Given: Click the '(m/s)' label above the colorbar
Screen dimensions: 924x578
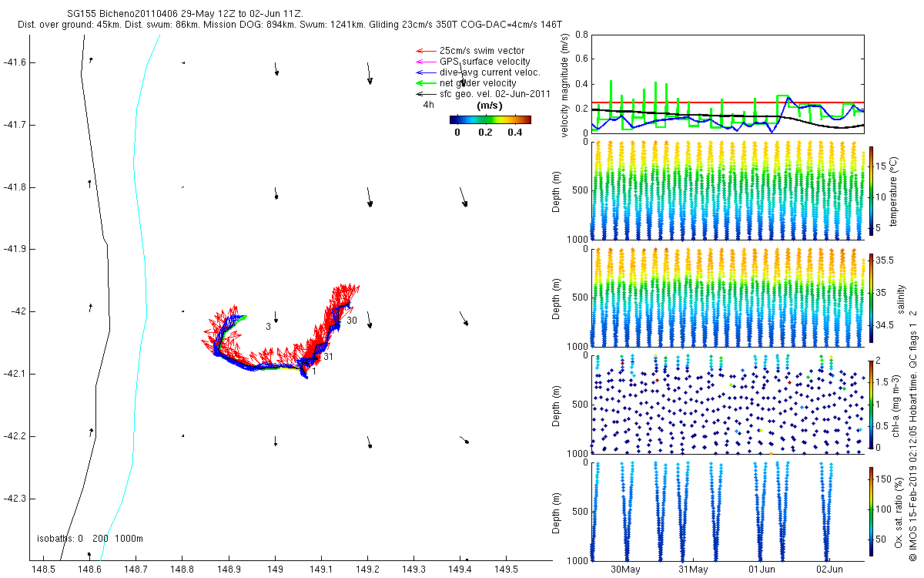Looking at the screenshot, I should 490,105.
